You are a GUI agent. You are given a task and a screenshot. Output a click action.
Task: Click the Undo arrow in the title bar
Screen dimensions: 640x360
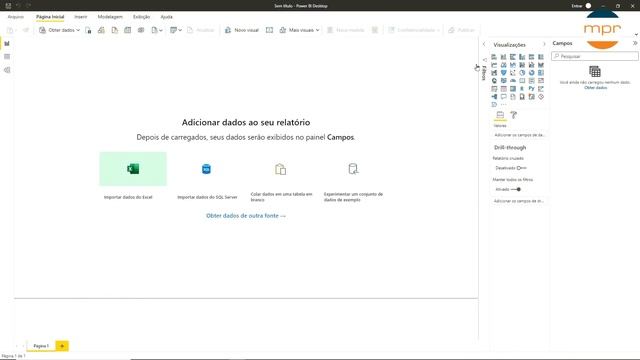pos(18,6)
